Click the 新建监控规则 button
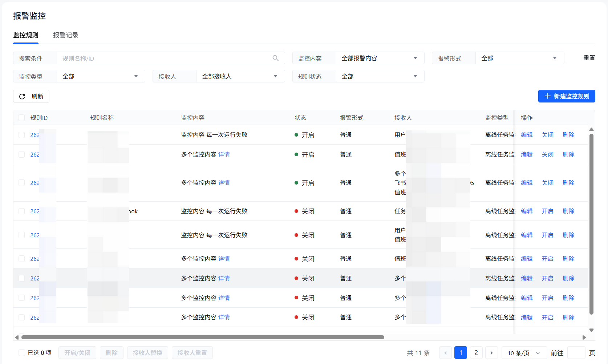Screen dimensions: 608x364 pos(567,96)
